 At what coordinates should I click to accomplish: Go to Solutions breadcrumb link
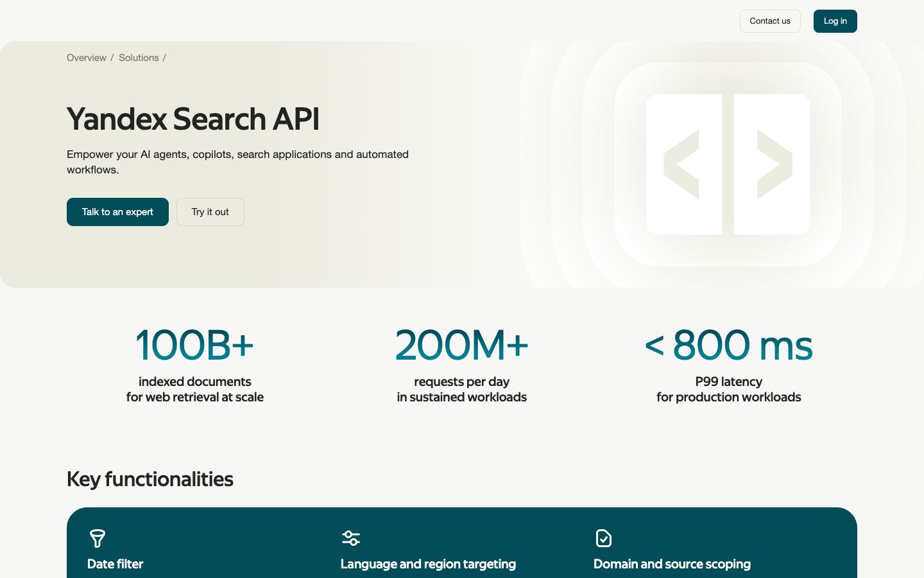tap(139, 58)
